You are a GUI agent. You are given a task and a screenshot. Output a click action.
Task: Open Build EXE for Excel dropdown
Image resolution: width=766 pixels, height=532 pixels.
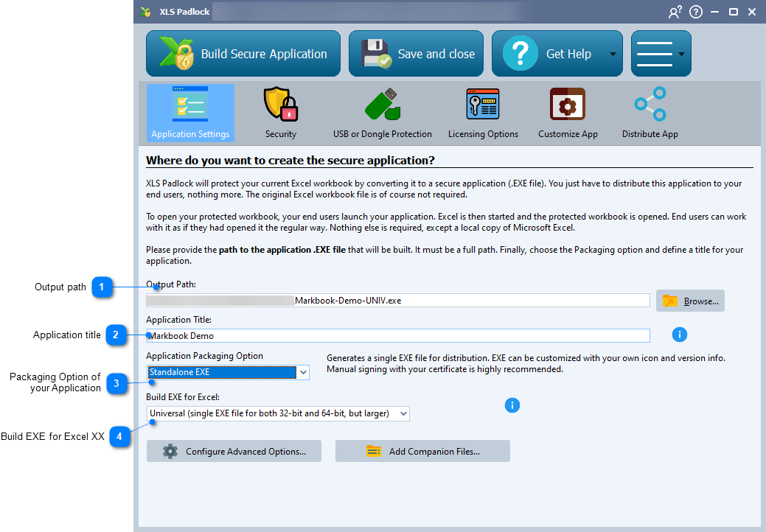403,414
